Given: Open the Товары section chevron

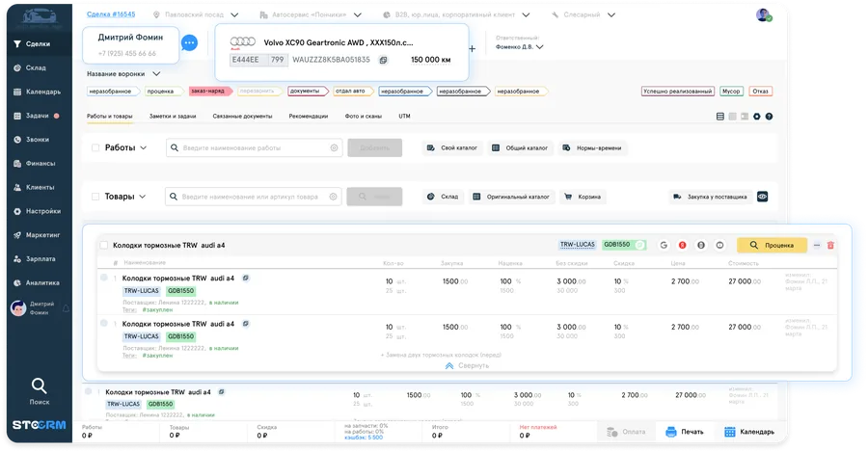Looking at the screenshot, I should click(x=143, y=197).
